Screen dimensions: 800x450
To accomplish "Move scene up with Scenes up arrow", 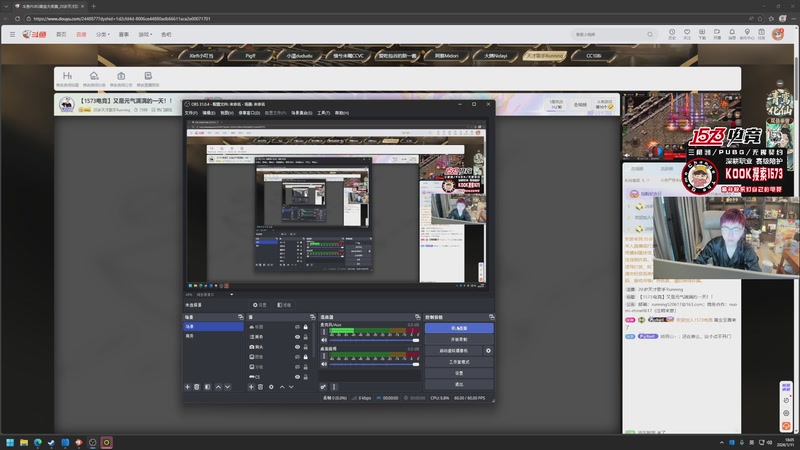I will click(218, 387).
